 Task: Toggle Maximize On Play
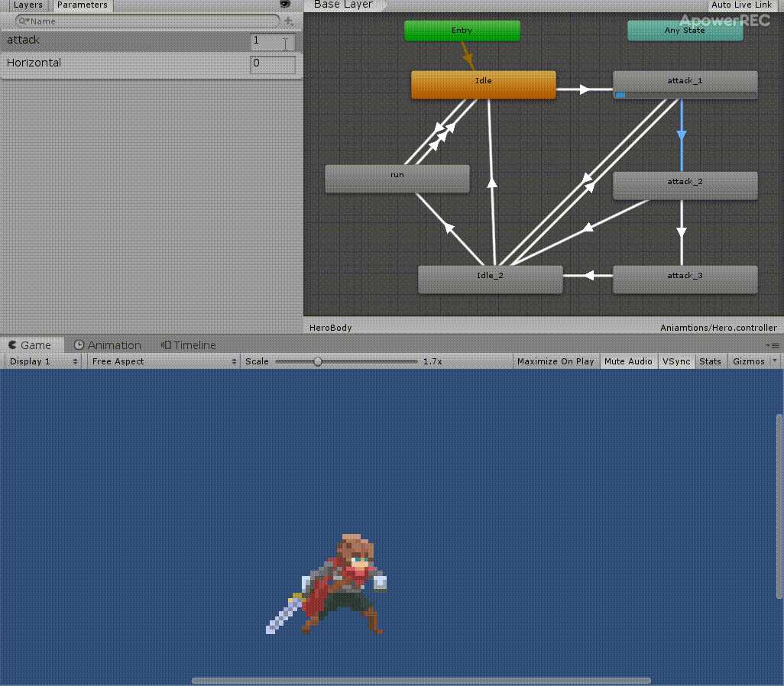[x=556, y=361]
